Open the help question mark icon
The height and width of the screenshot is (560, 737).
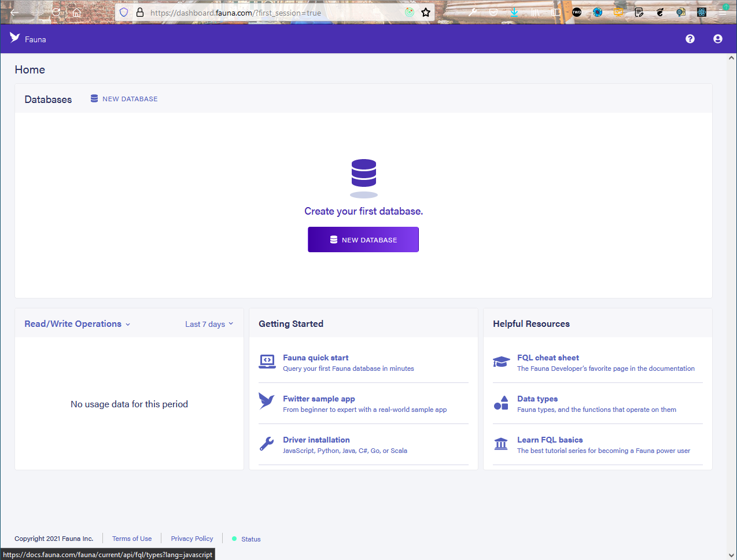tap(690, 39)
